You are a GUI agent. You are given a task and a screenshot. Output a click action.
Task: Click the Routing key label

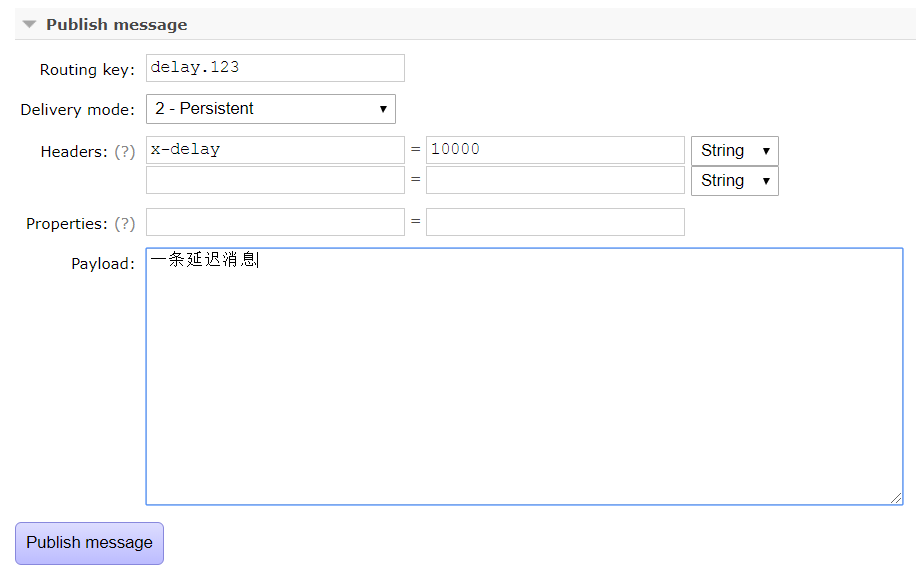(x=87, y=70)
